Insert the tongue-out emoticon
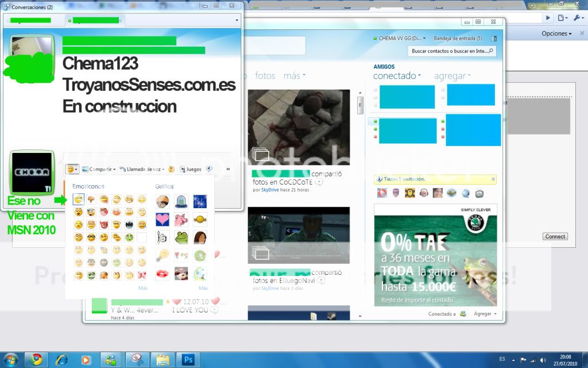This screenshot has width=588, height=368. point(104,200)
